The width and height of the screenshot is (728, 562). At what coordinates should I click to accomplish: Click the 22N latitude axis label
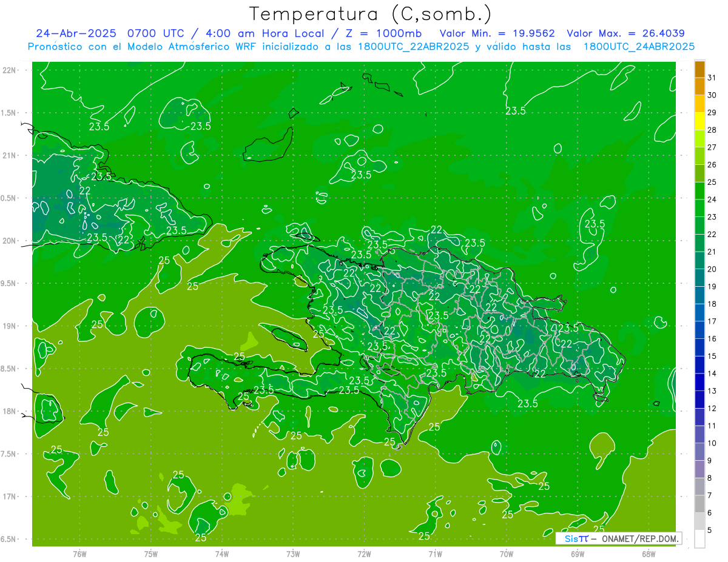tap(8, 70)
